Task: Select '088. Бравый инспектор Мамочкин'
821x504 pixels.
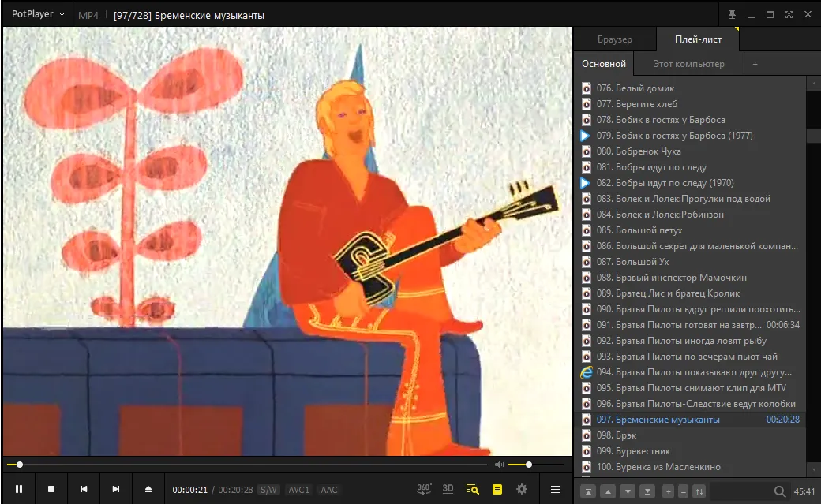Action: [692, 278]
